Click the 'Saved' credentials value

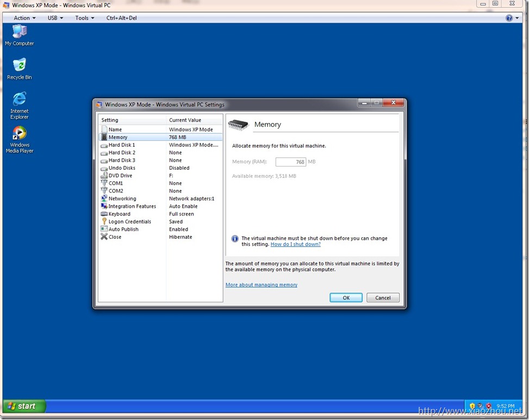point(176,221)
